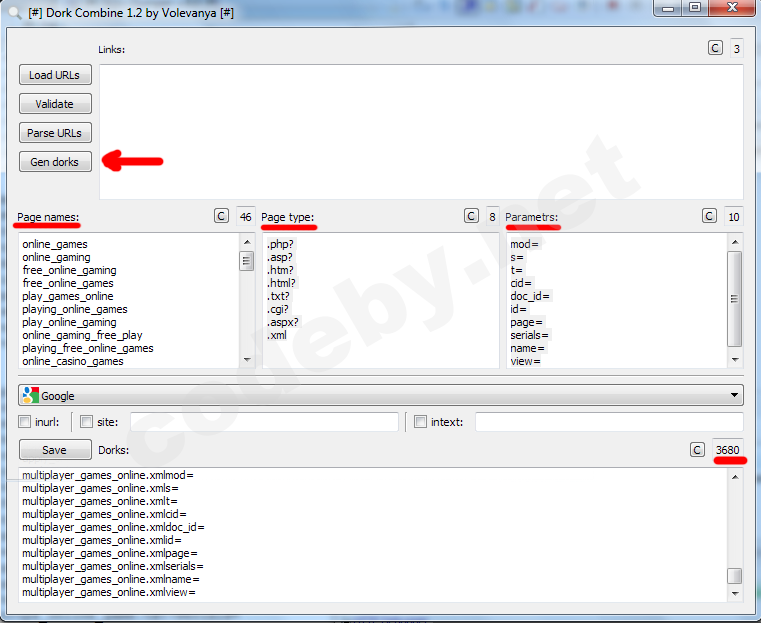Click the Dorks list scrollbar down arrow
761x623 pixels.
coord(735,593)
